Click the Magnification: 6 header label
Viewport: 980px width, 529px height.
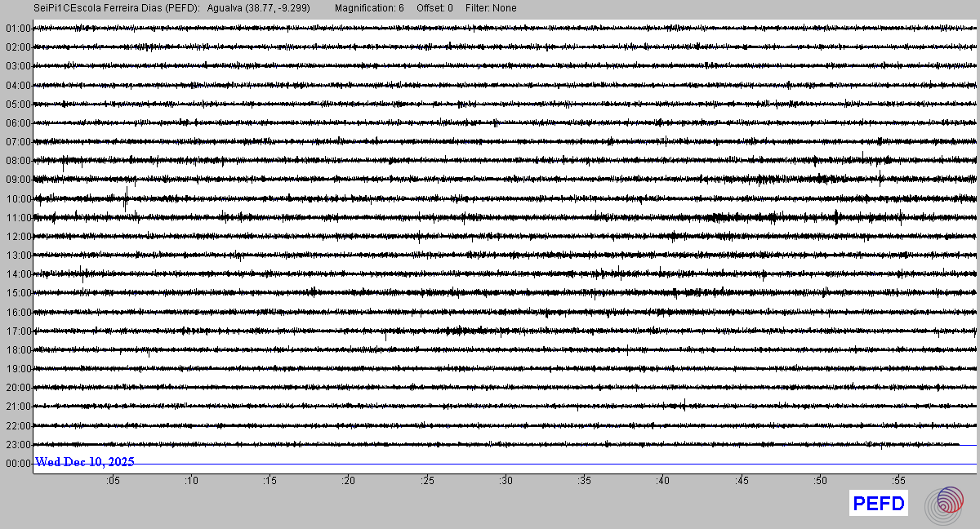click(369, 8)
